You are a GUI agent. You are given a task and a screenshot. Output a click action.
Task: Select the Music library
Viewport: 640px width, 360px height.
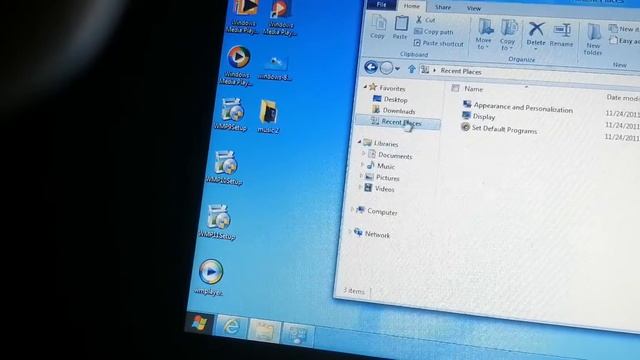tap(381, 166)
